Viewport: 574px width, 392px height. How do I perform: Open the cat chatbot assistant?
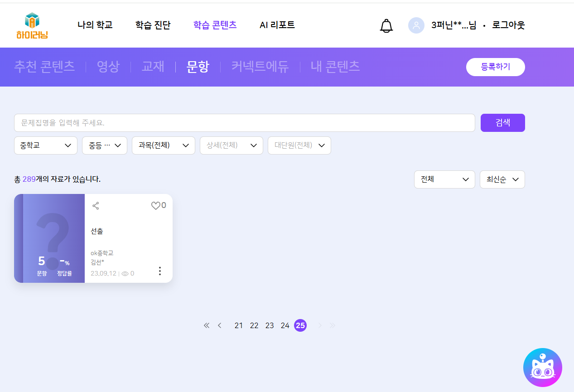click(542, 367)
